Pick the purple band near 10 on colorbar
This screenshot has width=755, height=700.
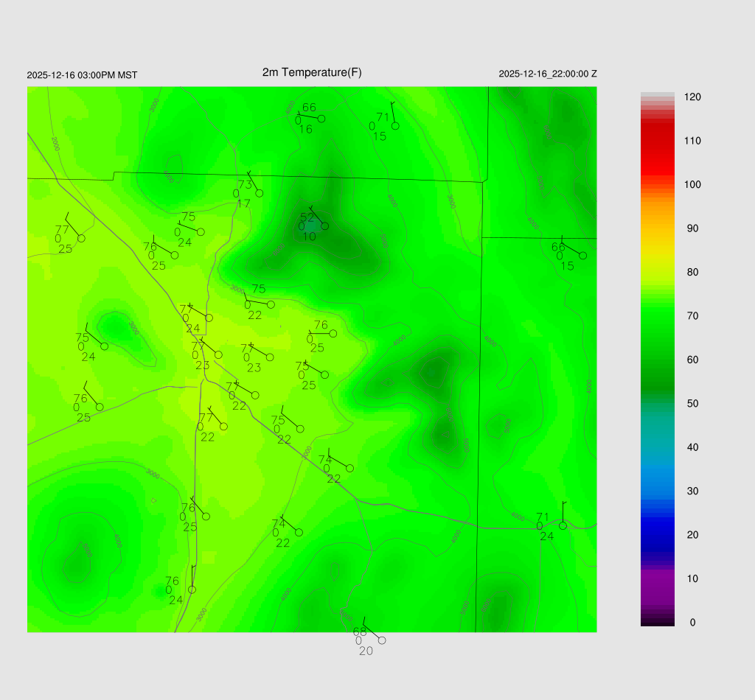(x=658, y=578)
